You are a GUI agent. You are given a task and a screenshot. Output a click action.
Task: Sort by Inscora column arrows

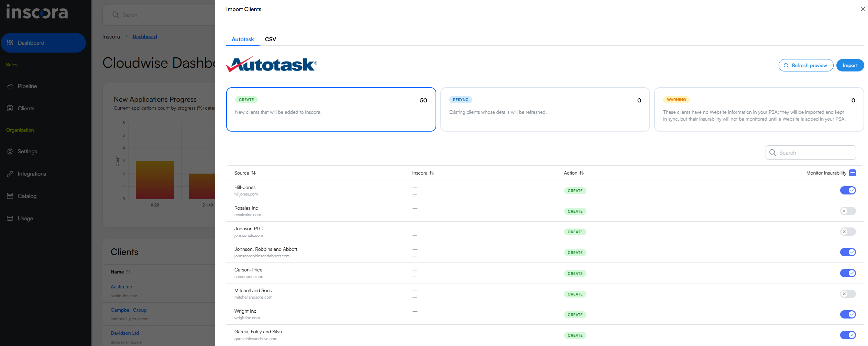click(x=432, y=173)
